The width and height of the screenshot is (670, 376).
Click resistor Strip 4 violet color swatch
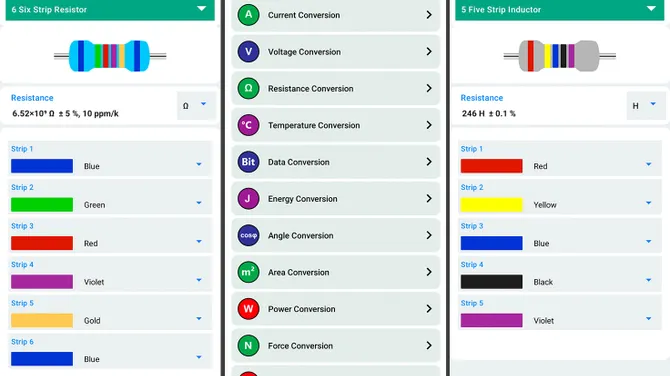pos(42,282)
